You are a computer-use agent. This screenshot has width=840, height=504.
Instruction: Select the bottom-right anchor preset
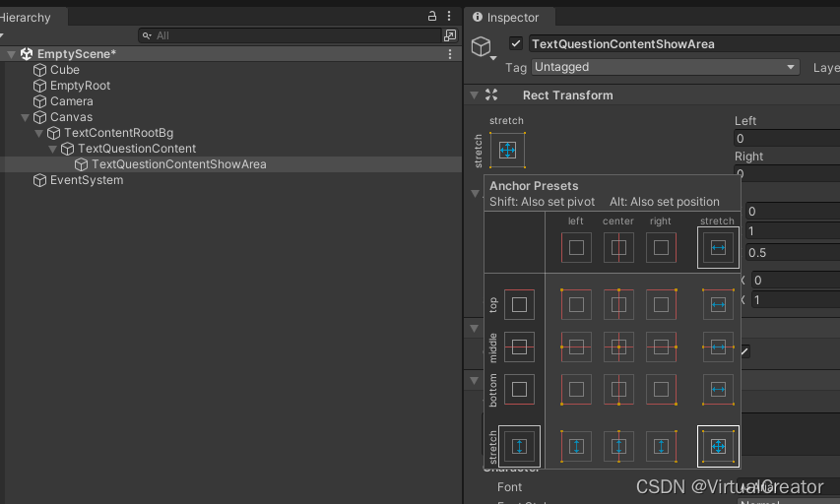click(661, 390)
